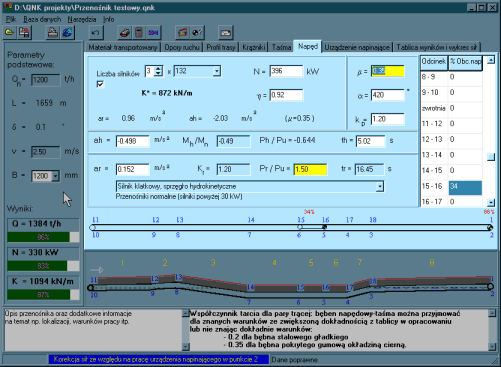Screen dimensions: 501x367
Task: Click the Internet Explorer globe icon
Action: (x=67, y=33)
